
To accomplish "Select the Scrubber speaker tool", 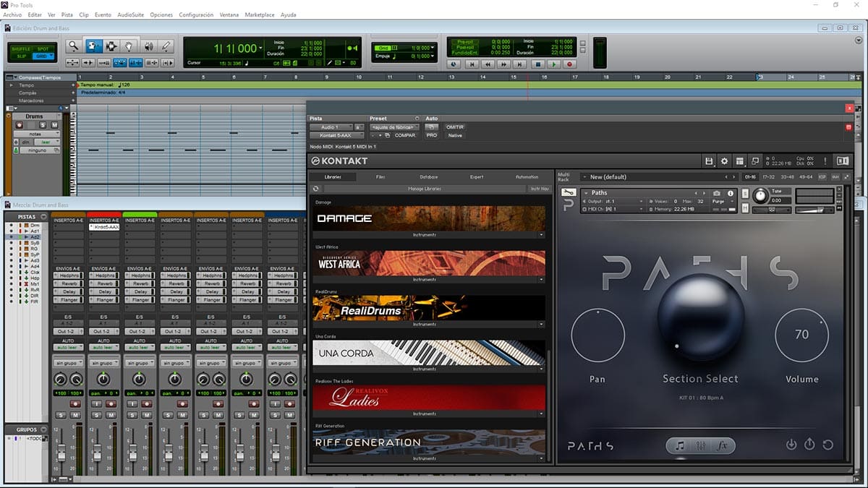I will [148, 46].
